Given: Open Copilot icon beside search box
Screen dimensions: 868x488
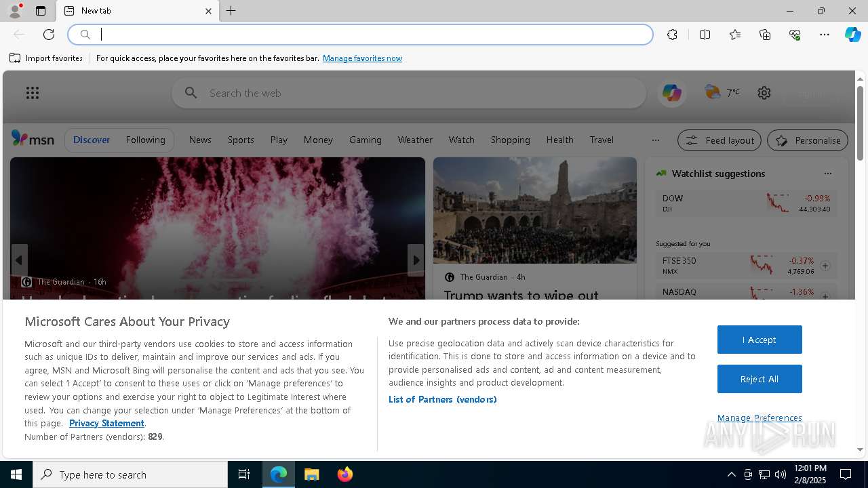Looking at the screenshot, I should click(672, 93).
